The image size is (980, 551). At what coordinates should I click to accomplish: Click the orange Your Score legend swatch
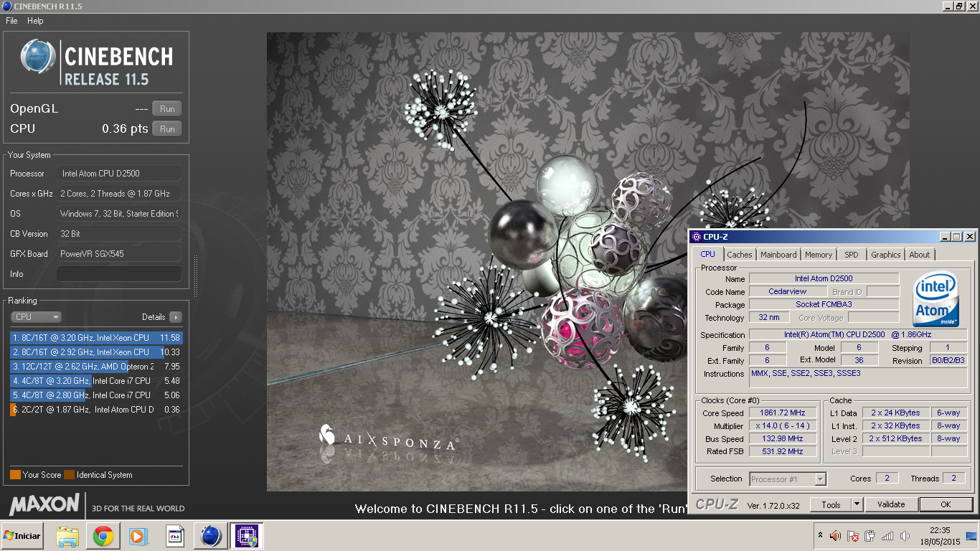pyautogui.click(x=15, y=475)
